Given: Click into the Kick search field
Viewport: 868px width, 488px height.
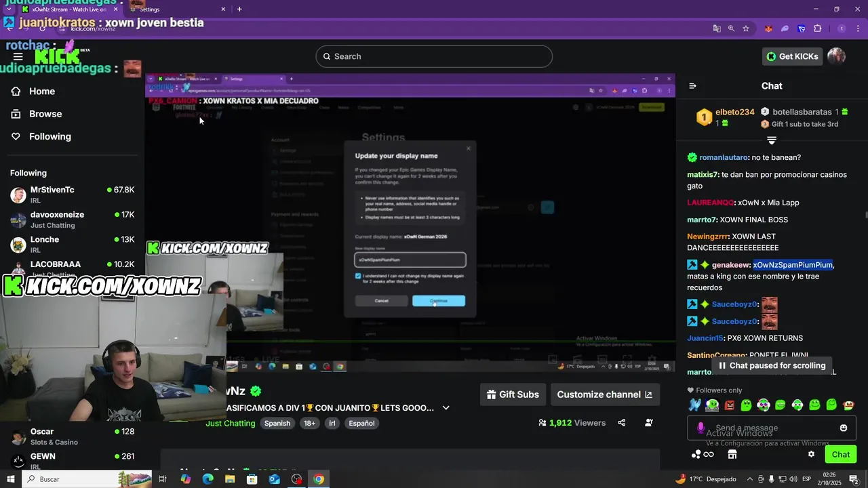Looking at the screenshot, I should [434, 56].
